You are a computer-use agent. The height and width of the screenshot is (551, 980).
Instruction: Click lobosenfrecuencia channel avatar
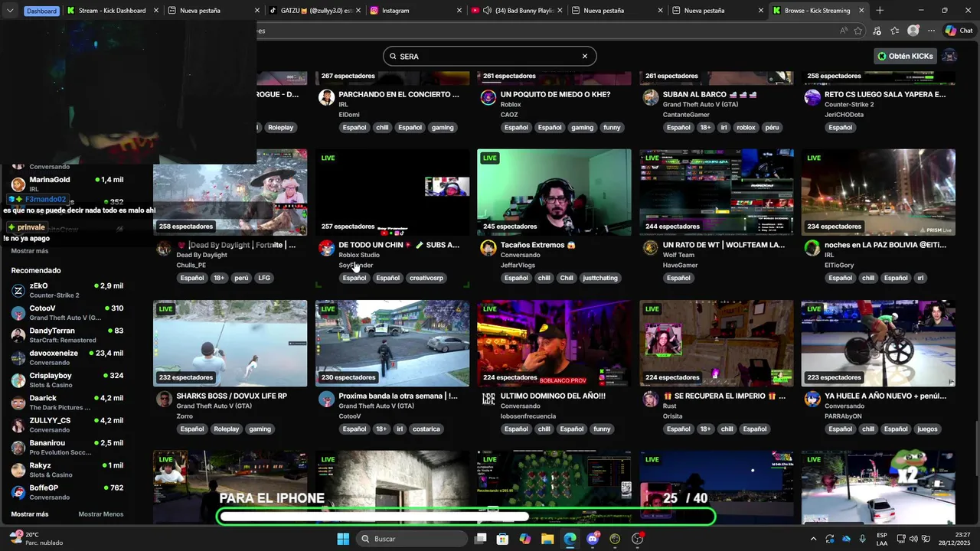[x=488, y=399]
